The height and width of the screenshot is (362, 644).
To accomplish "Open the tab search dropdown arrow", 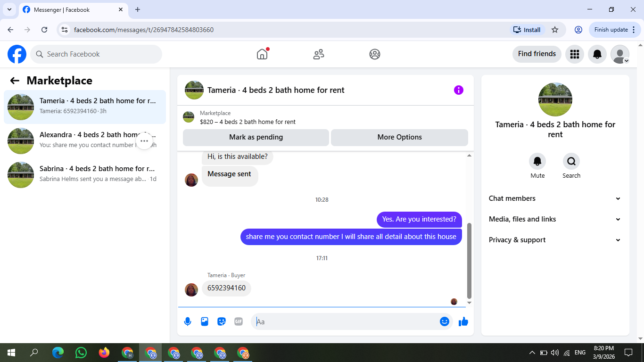I will (x=9, y=9).
